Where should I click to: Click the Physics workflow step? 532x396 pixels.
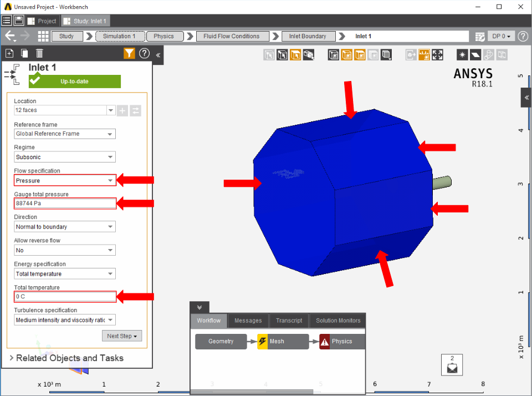pyautogui.click(x=342, y=341)
